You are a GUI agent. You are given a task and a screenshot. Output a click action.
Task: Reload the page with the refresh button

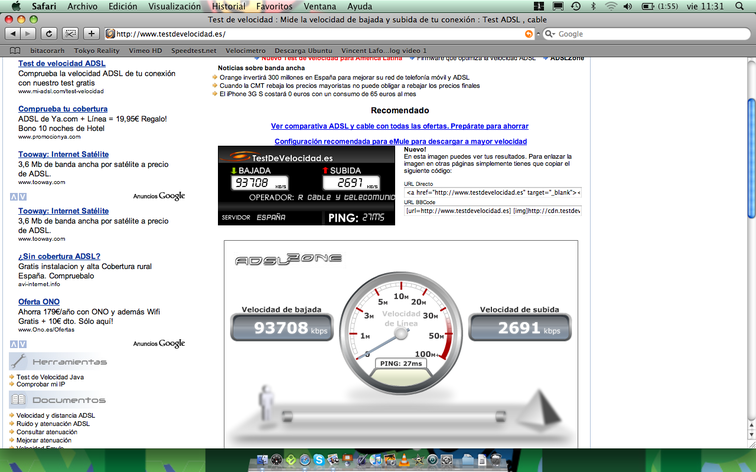[x=49, y=34]
